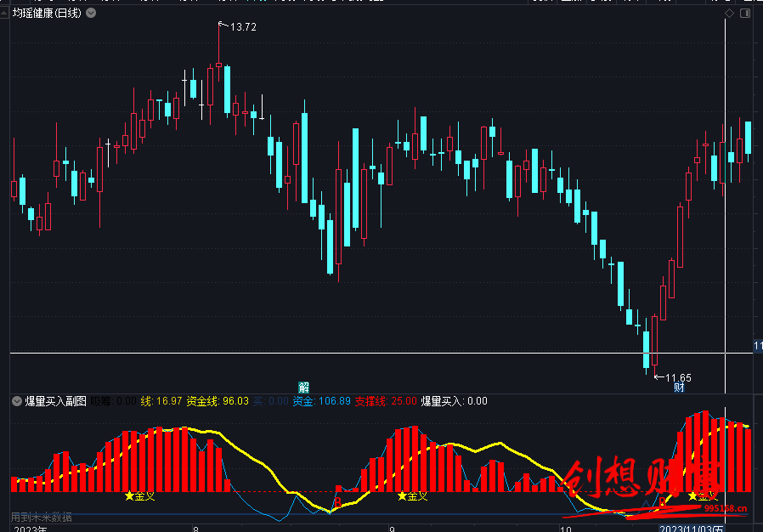The width and height of the screenshot is (763, 532).
Task: Click the 用到未来数据 notice text
Action: (42, 518)
